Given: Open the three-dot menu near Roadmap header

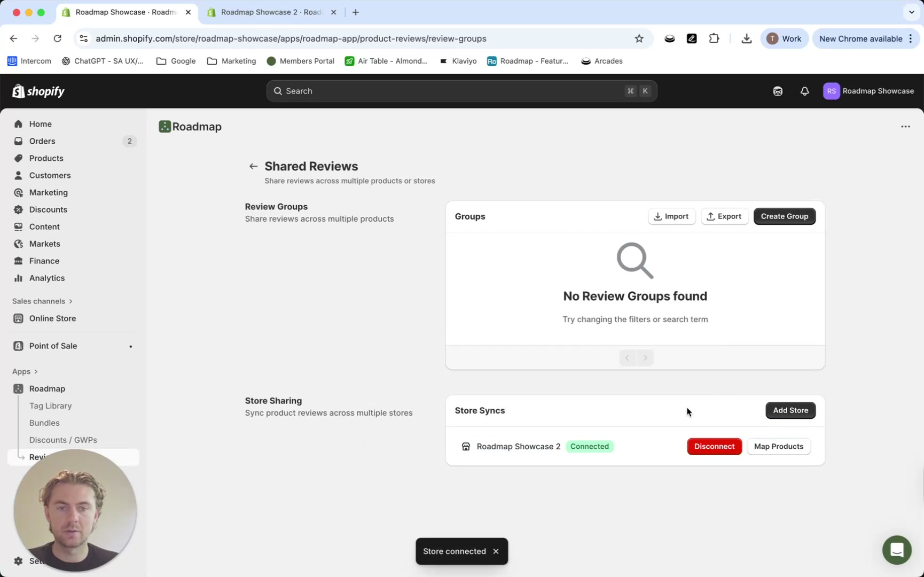Looking at the screenshot, I should (906, 127).
